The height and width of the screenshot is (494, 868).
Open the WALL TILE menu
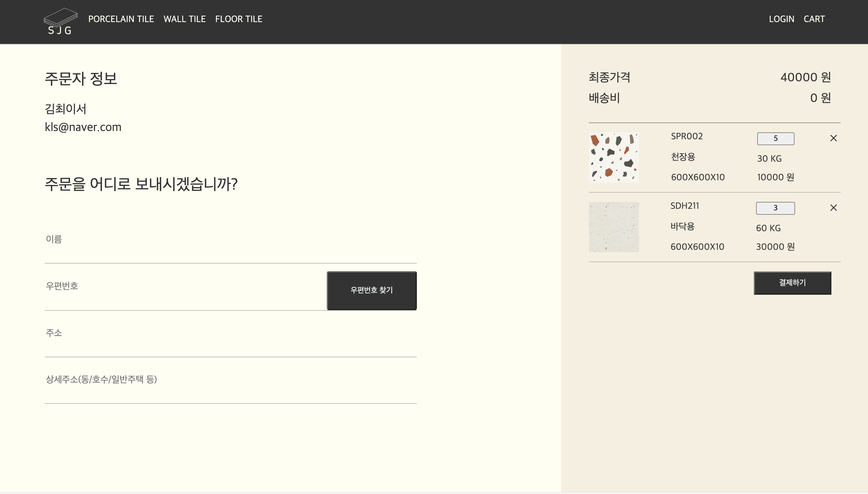[x=184, y=19]
